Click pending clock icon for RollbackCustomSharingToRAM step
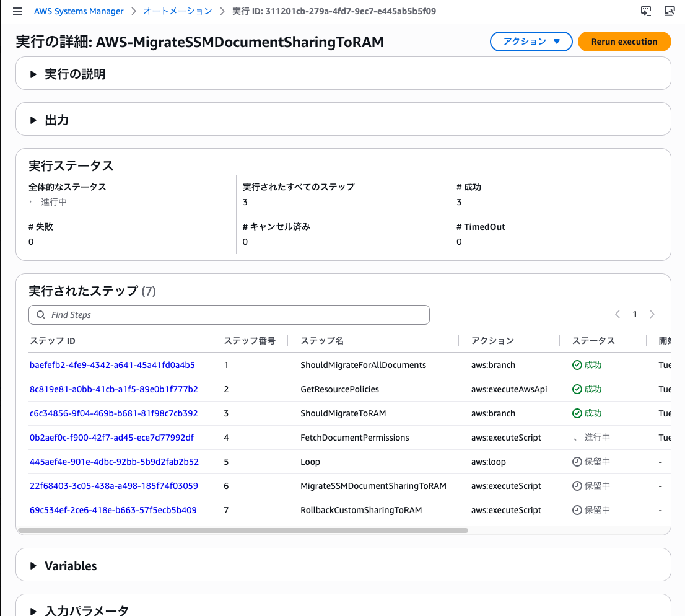 pyautogui.click(x=577, y=510)
